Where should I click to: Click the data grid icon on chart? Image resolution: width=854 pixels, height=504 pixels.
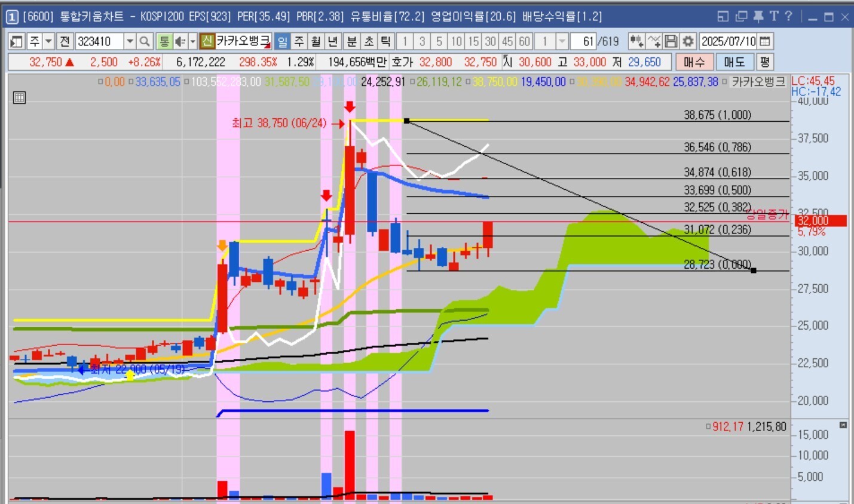click(x=19, y=97)
